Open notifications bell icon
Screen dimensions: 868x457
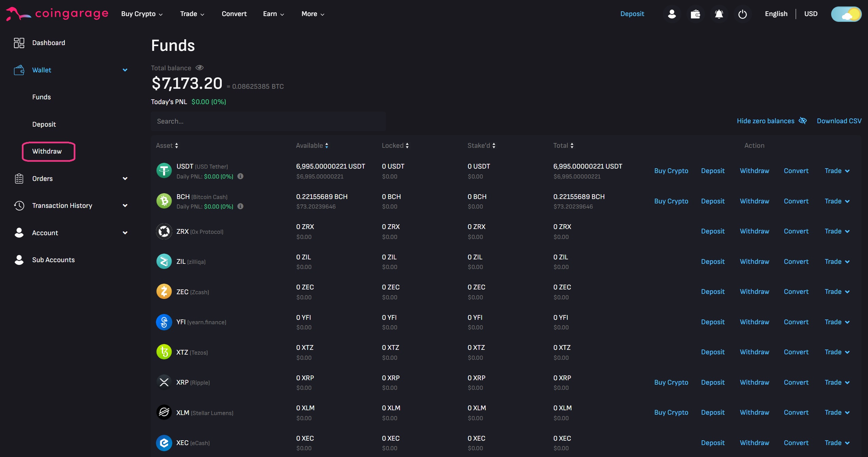[x=719, y=14]
